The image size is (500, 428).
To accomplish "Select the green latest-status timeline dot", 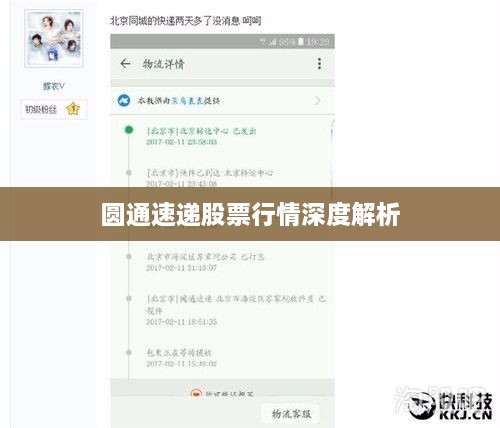I will tap(129, 130).
